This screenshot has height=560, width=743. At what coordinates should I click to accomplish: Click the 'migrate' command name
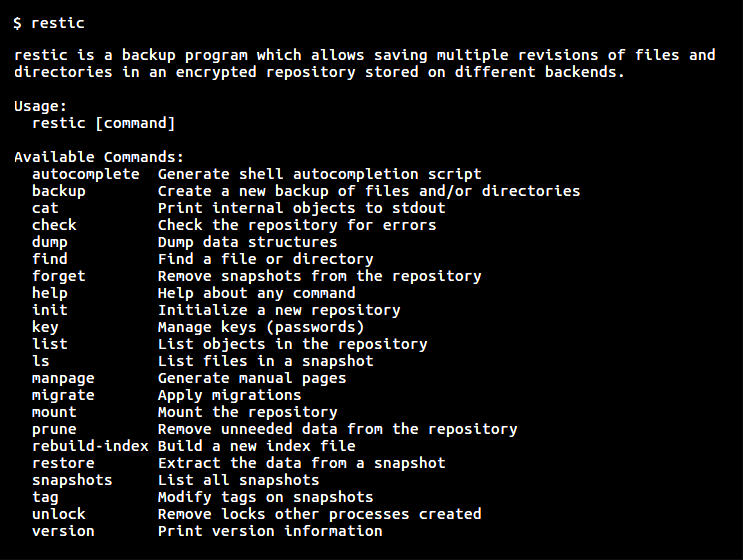pos(63,395)
